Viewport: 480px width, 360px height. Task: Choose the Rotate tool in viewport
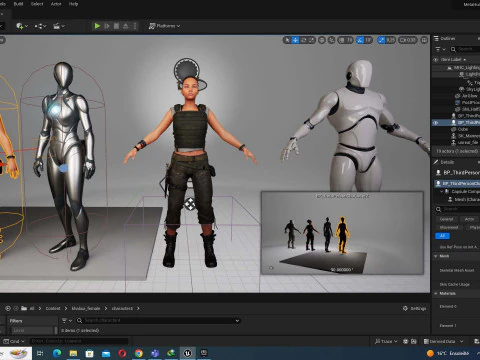click(303, 40)
